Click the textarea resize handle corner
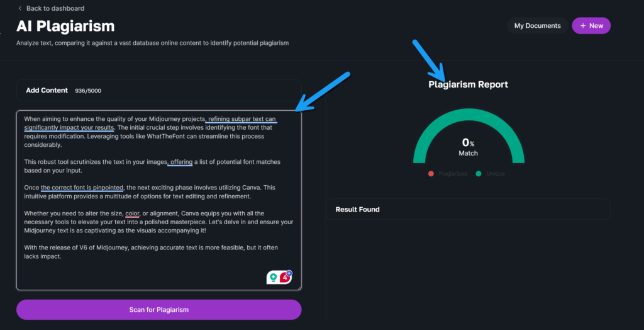 click(x=299, y=288)
